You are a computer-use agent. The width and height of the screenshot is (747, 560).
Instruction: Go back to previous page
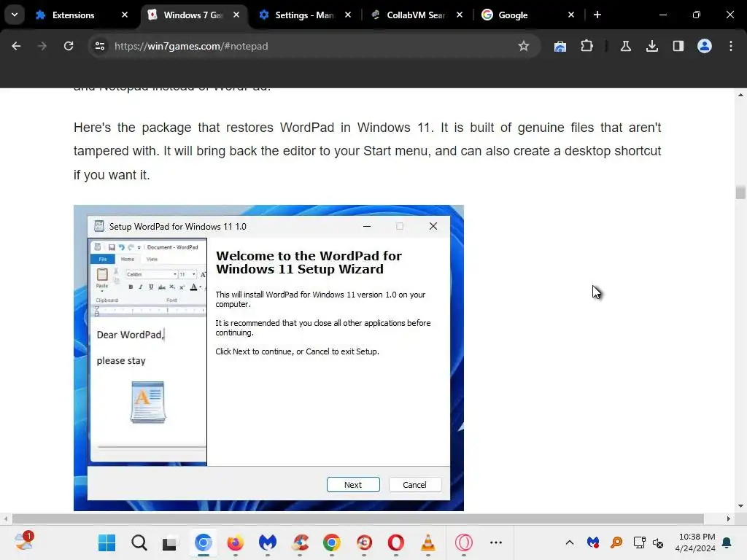point(16,46)
